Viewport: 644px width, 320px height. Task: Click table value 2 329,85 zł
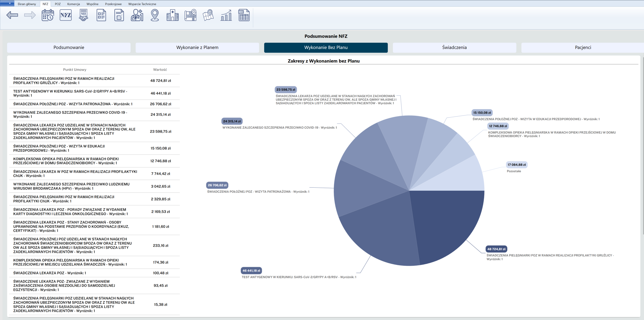(160, 199)
